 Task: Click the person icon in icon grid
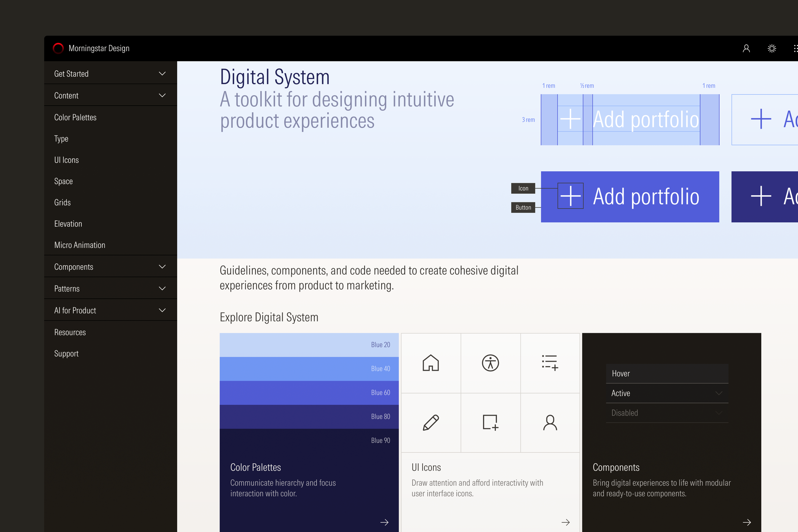pyautogui.click(x=550, y=423)
